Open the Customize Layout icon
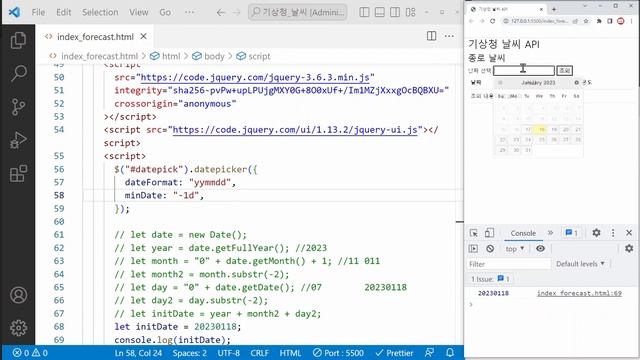 pos(411,12)
